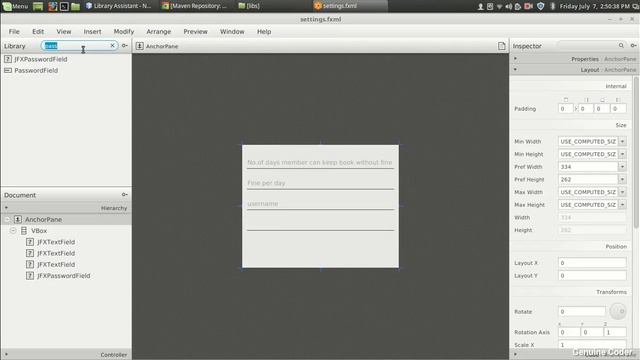This screenshot has width=640, height=360.
Task: Click the Pref Width value field
Action: point(588,167)
